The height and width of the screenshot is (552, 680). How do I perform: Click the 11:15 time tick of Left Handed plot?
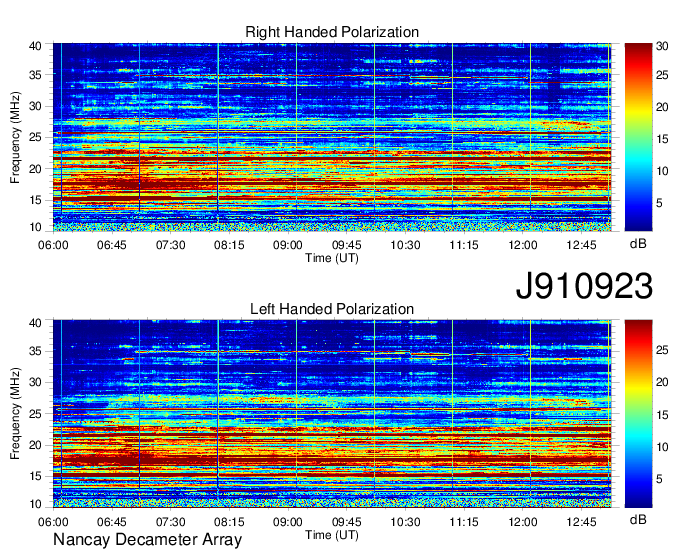point(464,522)
